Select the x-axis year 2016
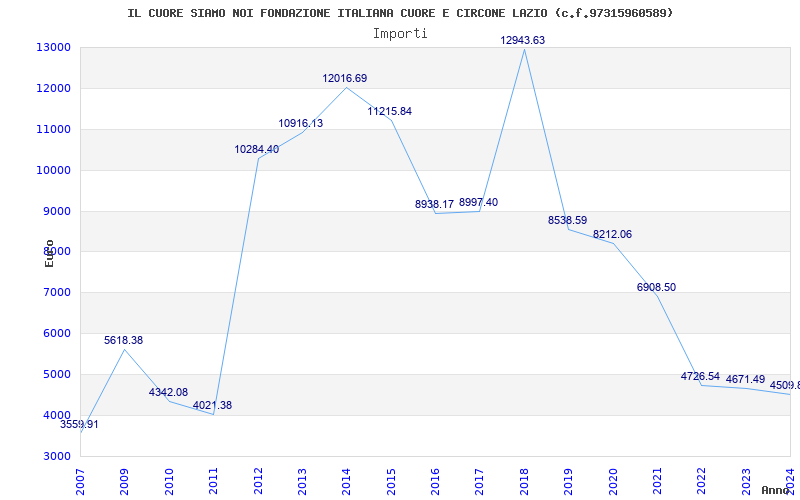The height and width of the screenshot is (500, 800). (x=435, y=481)
